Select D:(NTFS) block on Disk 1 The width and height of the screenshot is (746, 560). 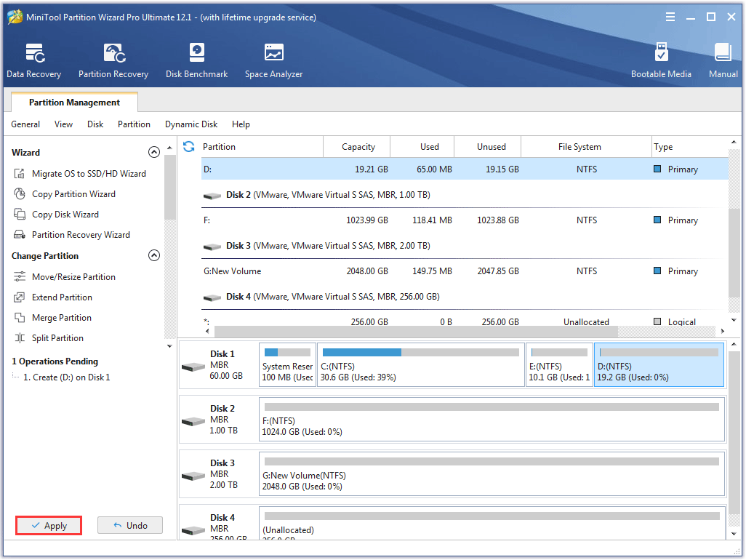[x=659, y=365]
